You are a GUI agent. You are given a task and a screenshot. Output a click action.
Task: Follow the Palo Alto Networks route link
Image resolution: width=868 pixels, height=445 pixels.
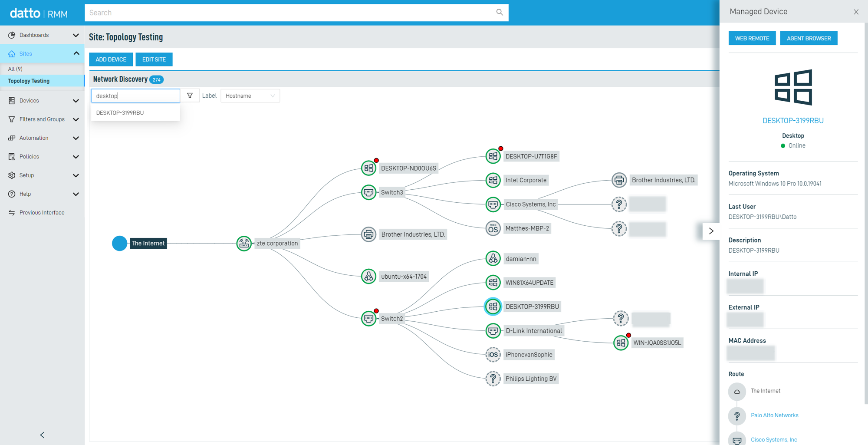775,415
